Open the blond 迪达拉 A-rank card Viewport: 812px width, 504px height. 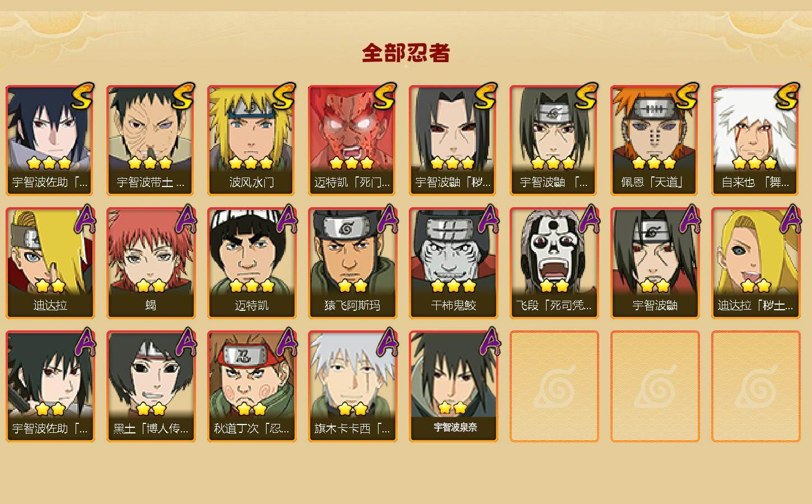pyautogui.click(x=50, y=263)
